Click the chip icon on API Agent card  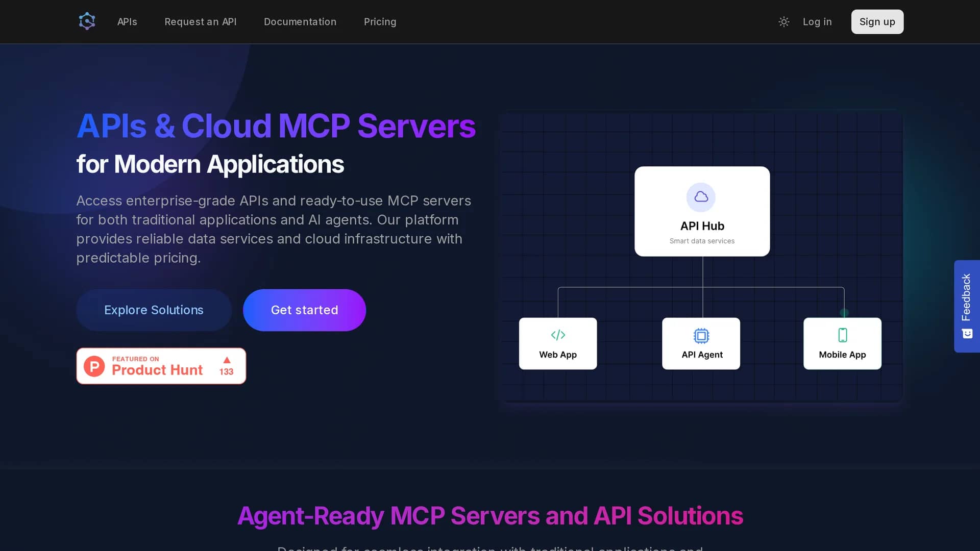pos(701,336)
